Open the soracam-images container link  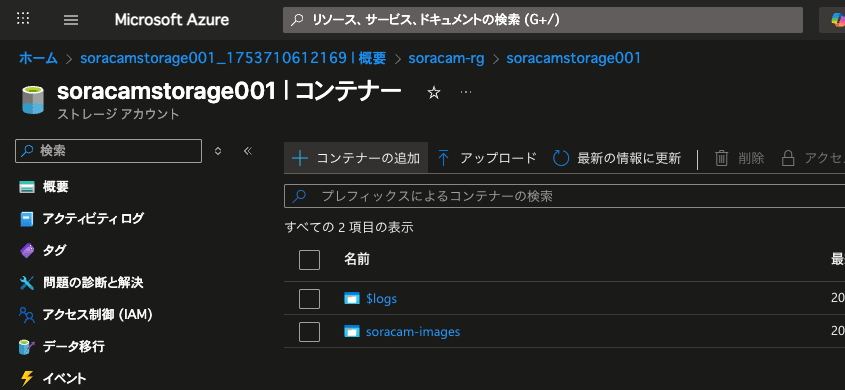413,332
